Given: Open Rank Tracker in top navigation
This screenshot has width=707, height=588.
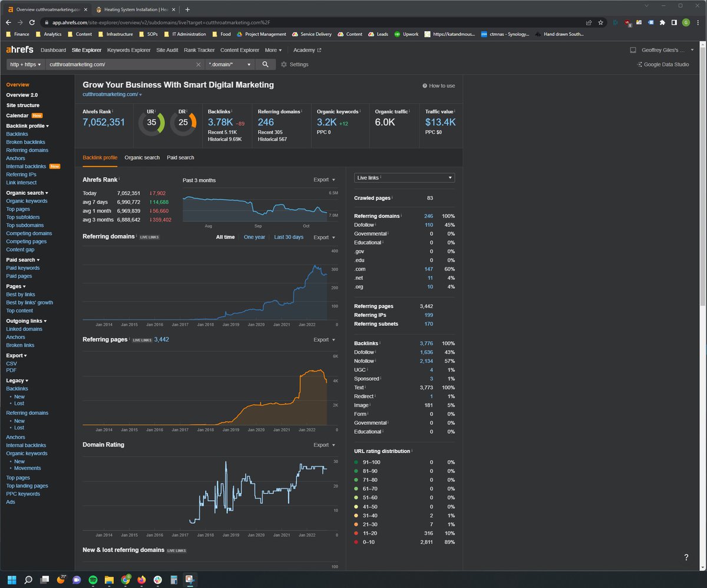Looking at the screenshot, I should click(x=199, y=50).
